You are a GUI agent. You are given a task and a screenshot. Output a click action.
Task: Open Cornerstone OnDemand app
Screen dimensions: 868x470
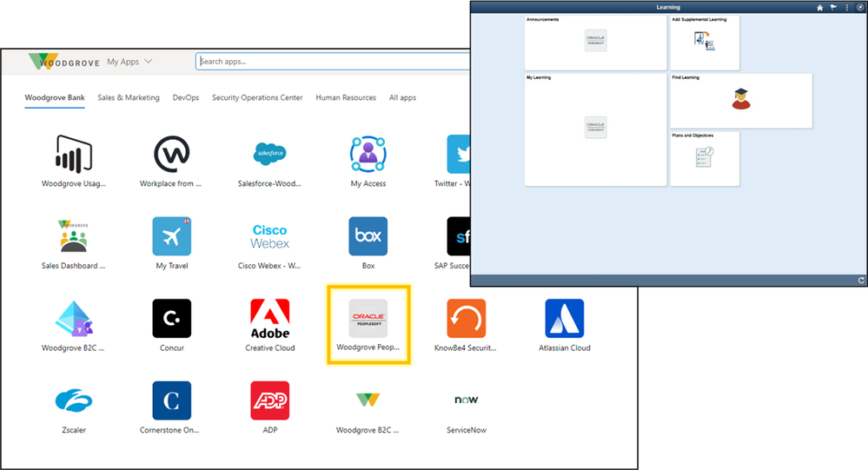171,408
